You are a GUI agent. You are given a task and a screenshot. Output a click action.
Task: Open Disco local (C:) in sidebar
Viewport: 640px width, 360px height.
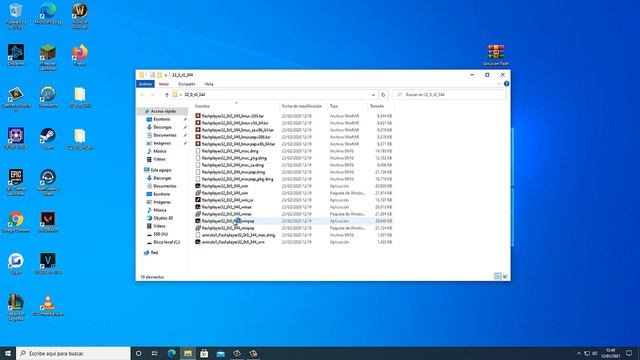pos(166,242)
